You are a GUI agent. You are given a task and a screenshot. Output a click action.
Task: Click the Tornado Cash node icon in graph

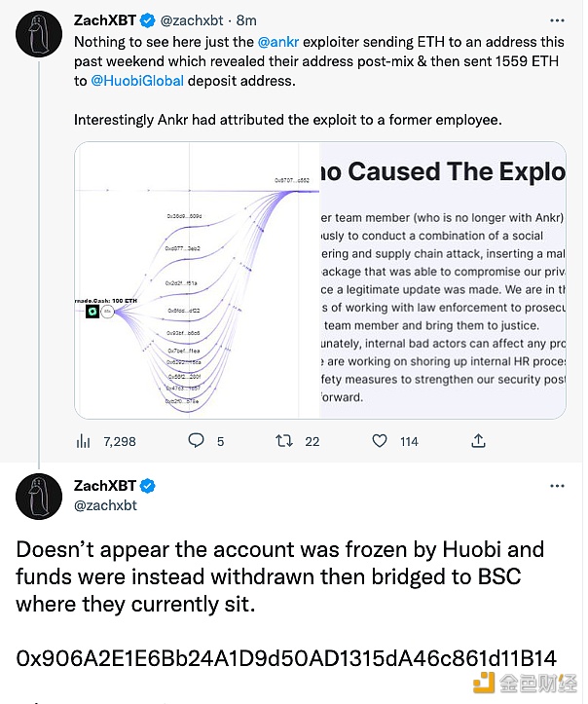point(92,313)
